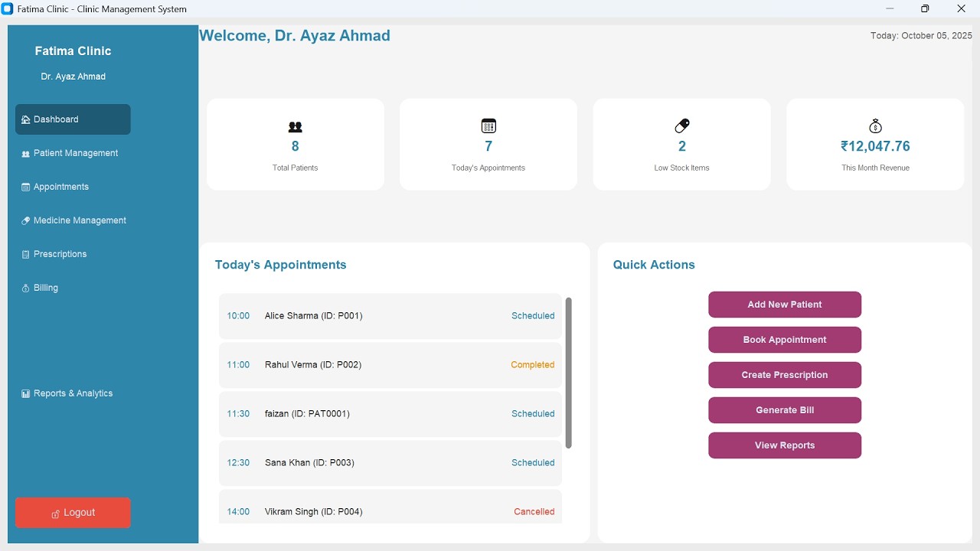980x551 pixels.
Task: Click Scheduled status on Alice Sharma's row
Action: pyautogui.click(x=533, y=316)
